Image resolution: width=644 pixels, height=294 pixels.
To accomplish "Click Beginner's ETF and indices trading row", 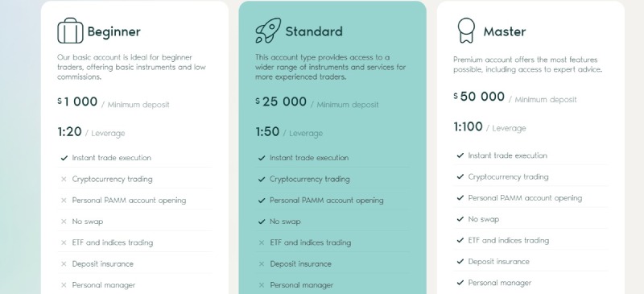I will pyautogui.click(x=134, y=242).
